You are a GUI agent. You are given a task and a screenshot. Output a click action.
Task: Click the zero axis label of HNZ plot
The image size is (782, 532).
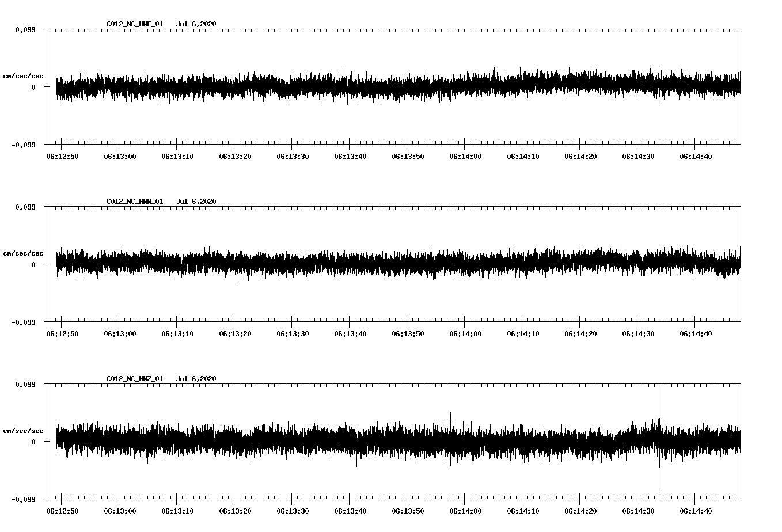click(33, 442)
